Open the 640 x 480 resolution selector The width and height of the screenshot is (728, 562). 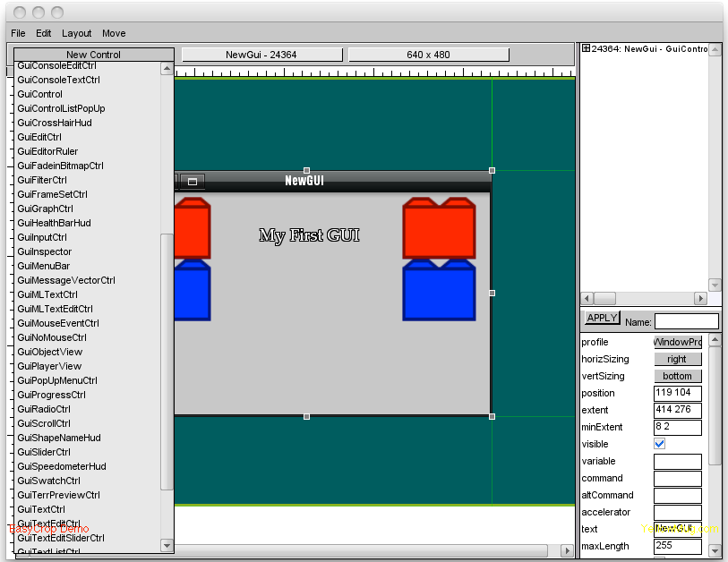[428, 55]
